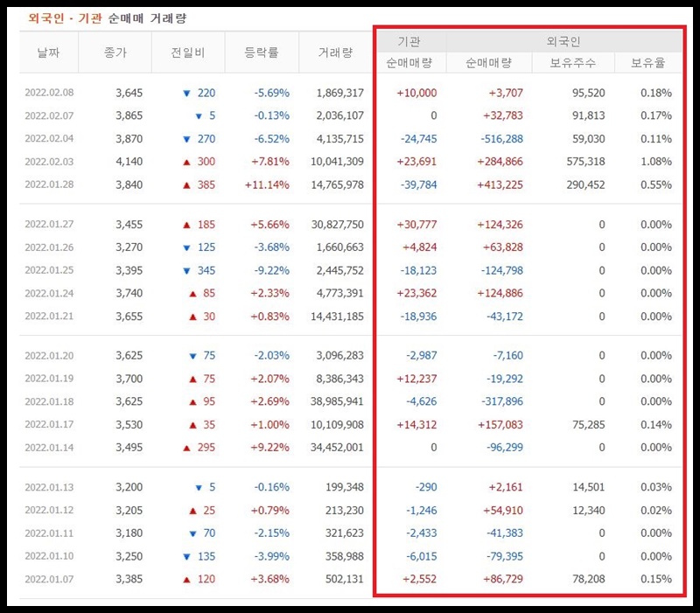Image resolution: width=700 pixels, height=613 pixels.
Task: Click foreign net value +86,729
Action: coord(502,579)
